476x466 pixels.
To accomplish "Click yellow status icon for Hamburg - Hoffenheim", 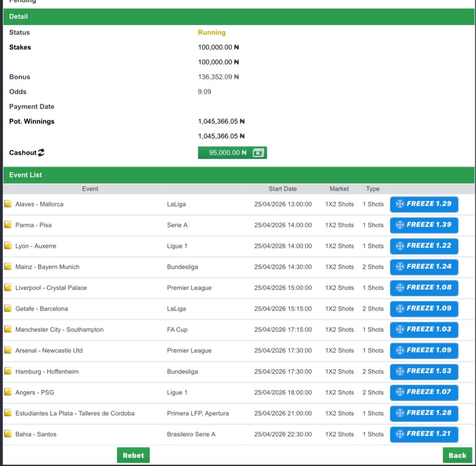I will coord(8,371).
